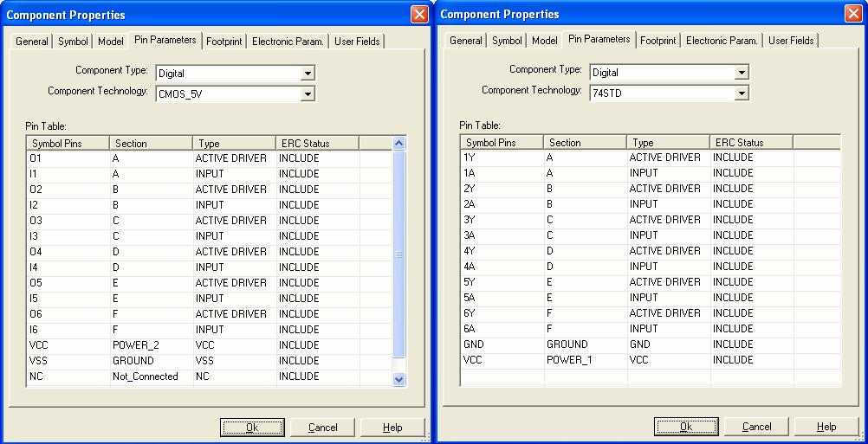The width and height of the screenshot is (868, 444).
Task: Switch to General tab in left dialog
Action: (x=32, y=42)
